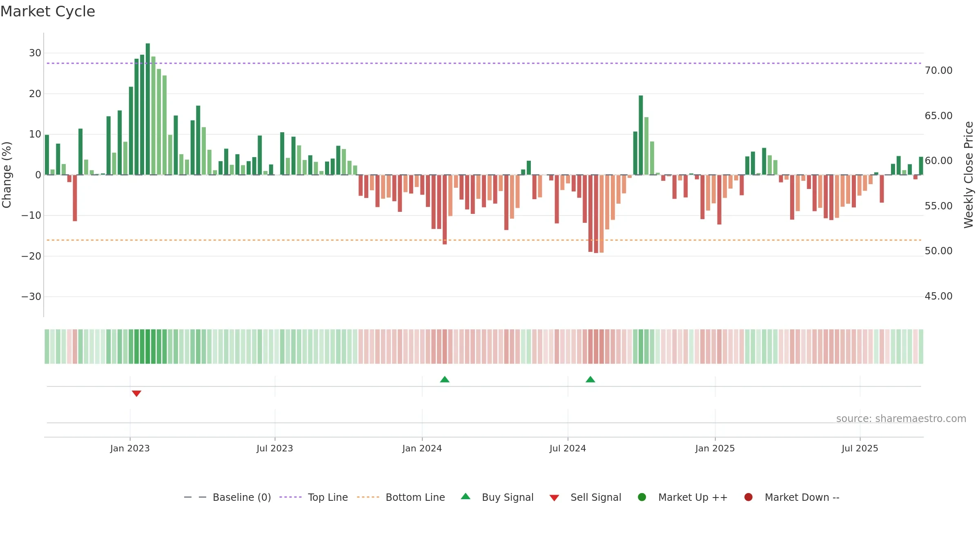The height and width of the screenshot is (551, 980).
Task: Click the Jul 2025 axis label
Action: pos(860,449)
